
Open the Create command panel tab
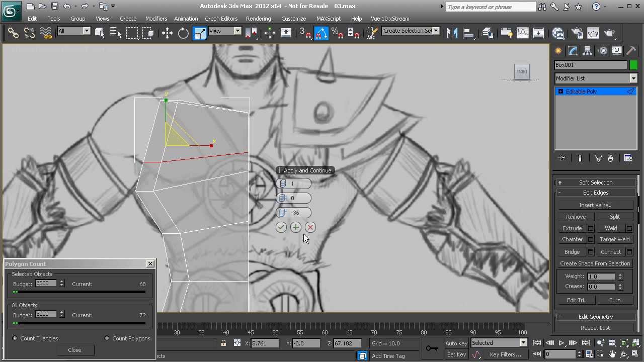(x=558, y=51)
